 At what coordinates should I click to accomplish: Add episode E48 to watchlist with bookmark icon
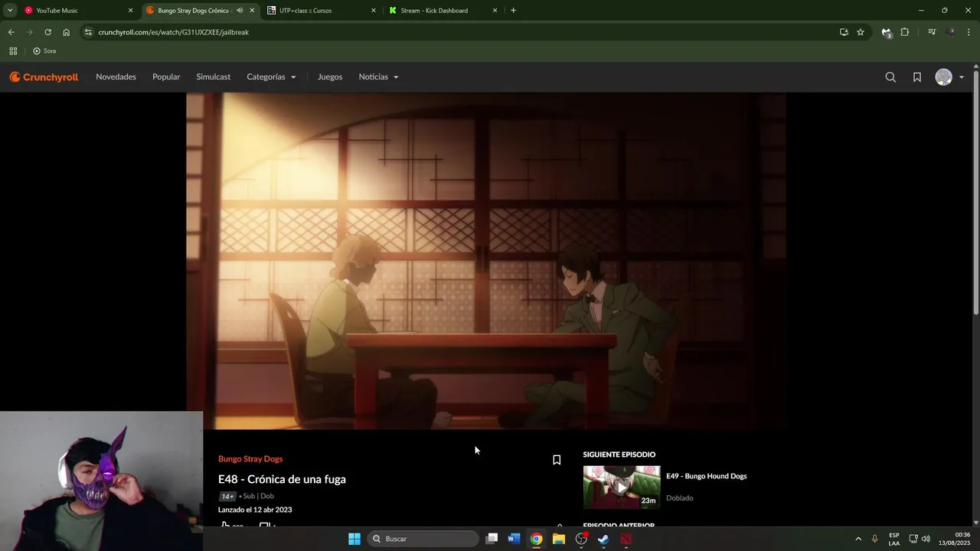tap(557, 460)
